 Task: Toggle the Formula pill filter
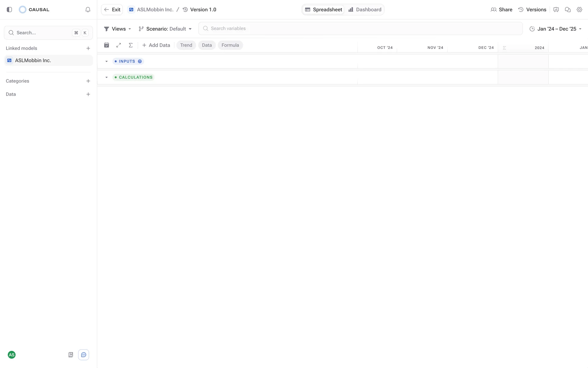[x=230, y=45]
